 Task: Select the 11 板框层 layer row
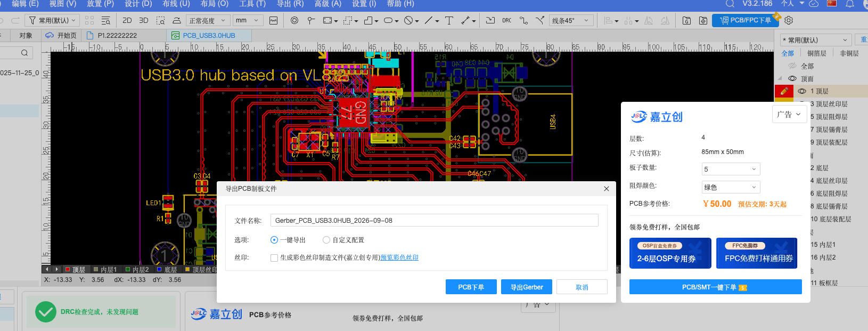(x=824, y=283)
